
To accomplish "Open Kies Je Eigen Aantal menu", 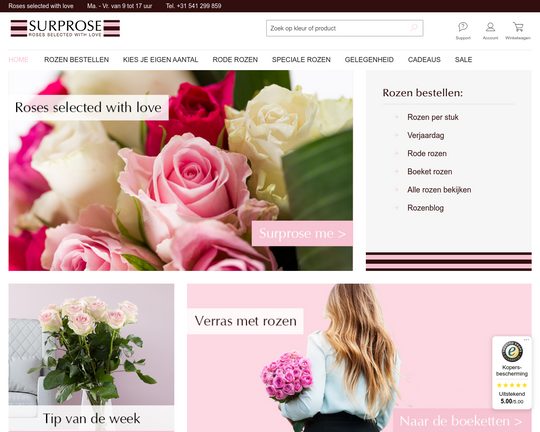I will 160,60.
